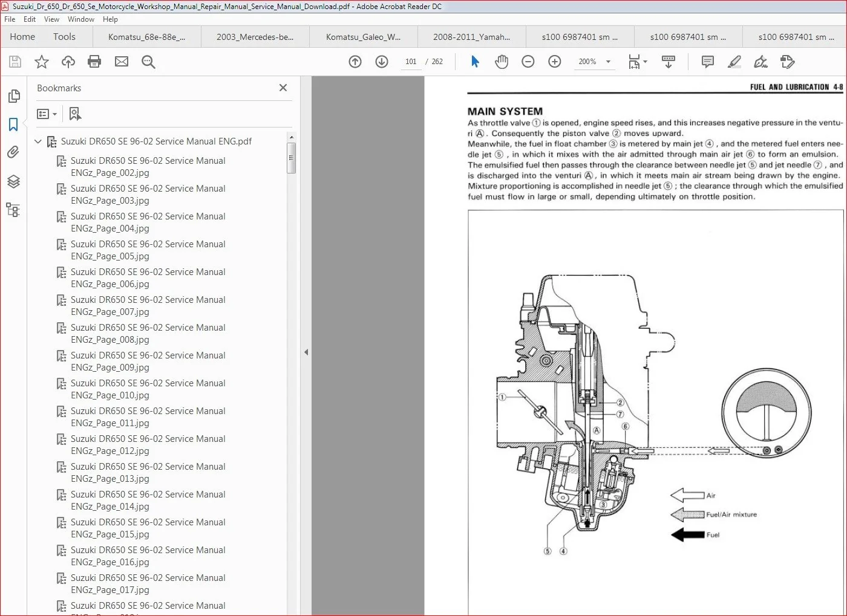Image resolution: width=847 pixels, height=616 pixels.
Task: Open bookmark ENGz_Page_012.jpg
Action: 148,445
